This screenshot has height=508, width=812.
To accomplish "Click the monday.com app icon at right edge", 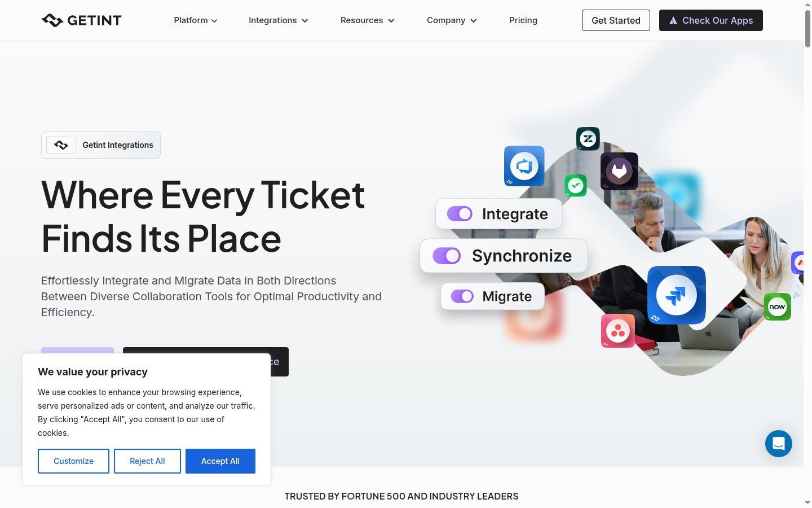I will 798,262.
